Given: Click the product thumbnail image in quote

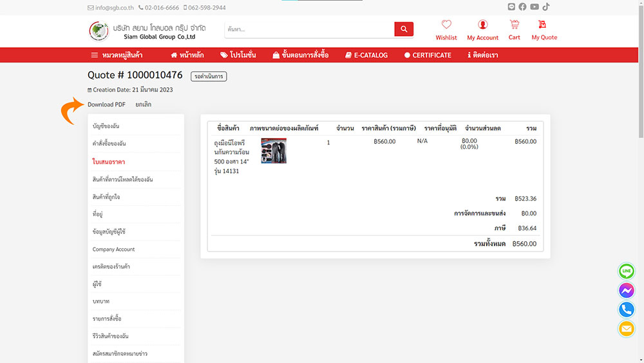Looking at the screenshot, I should (x=273, y=151).
